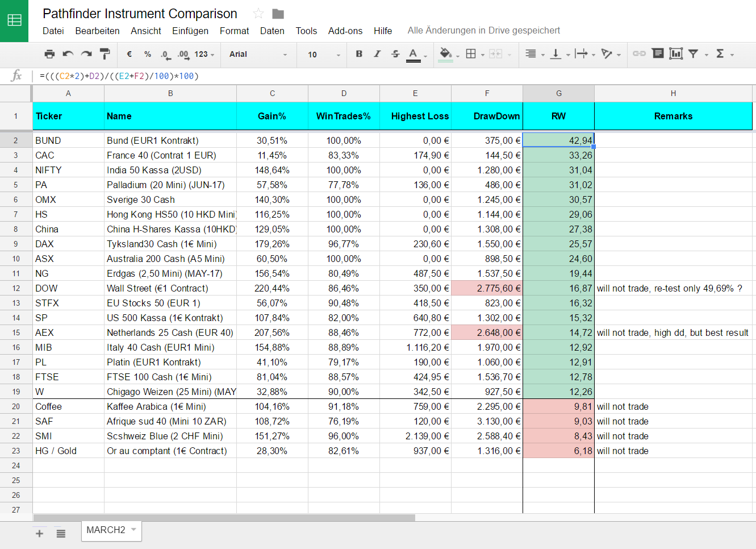Viewport: 756px width, 549px height.
Task: Toggle italic text formatting
Action: 377,54
